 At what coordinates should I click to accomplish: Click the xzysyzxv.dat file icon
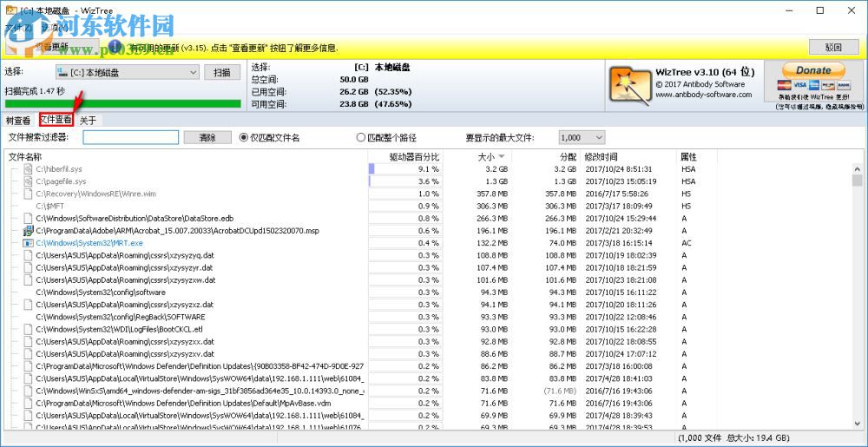[28, 354]
